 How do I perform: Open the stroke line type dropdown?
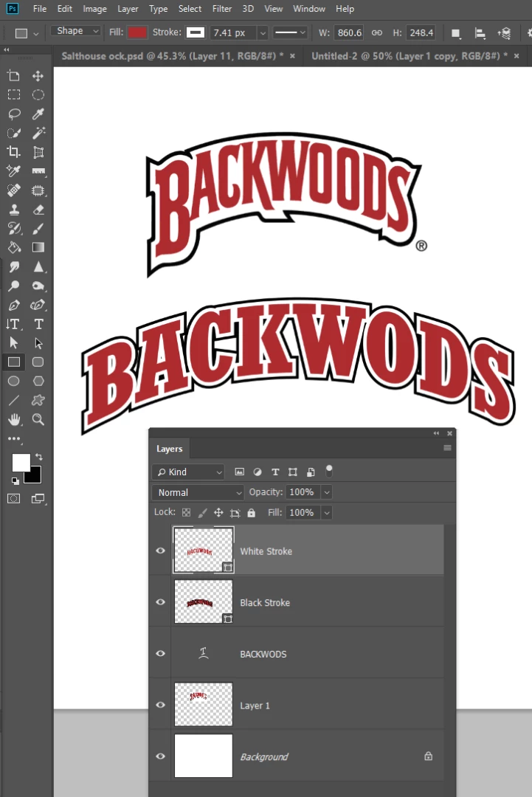point(290,33)
